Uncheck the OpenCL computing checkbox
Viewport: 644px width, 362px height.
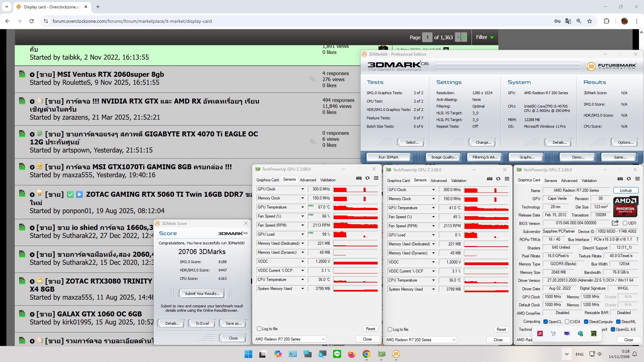tap(545, 321)
